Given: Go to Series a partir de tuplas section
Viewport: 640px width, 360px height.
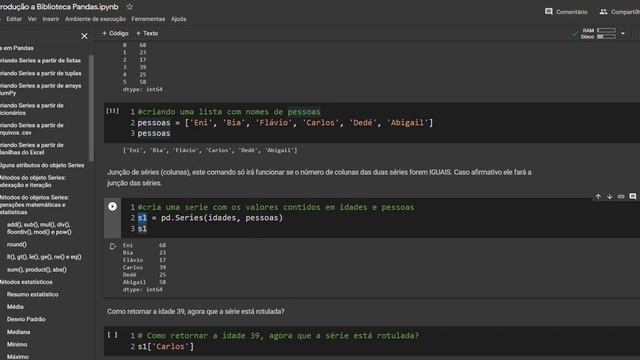Looking at the screenshot, I should [41, 73].
